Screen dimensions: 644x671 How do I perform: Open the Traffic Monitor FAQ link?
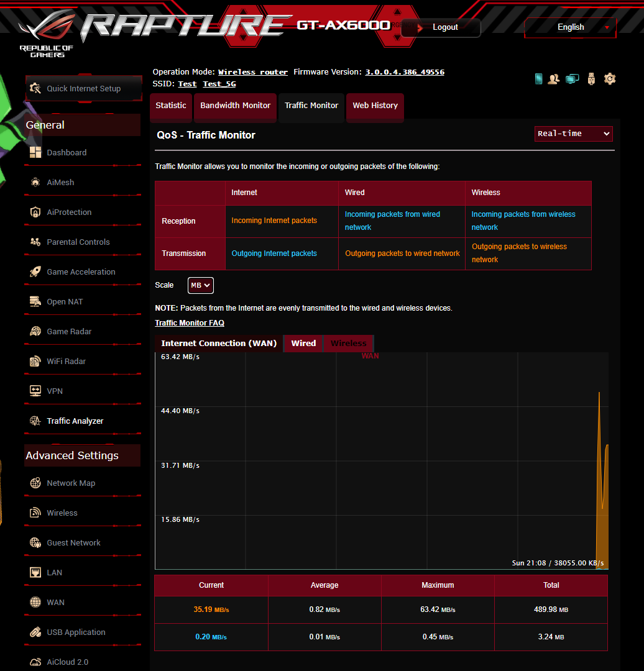(190, 323)
